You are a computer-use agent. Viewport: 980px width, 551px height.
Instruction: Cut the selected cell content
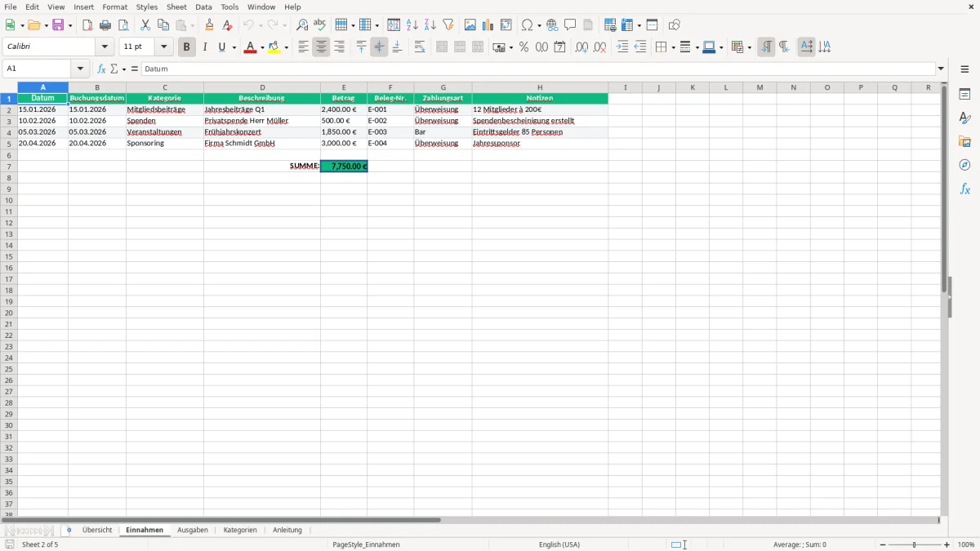click(x=145, y=25)
